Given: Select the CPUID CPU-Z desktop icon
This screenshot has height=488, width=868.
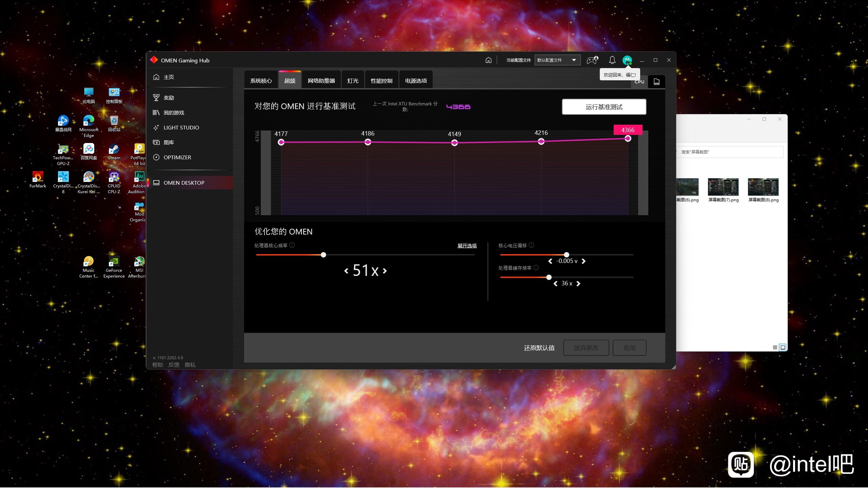Looking at the screenshot, I should coord(114,182).
